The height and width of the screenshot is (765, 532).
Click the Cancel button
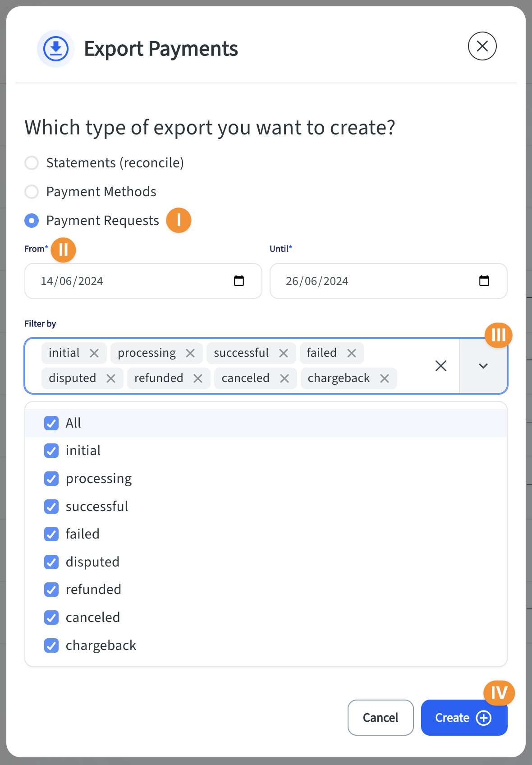[381, 718]
